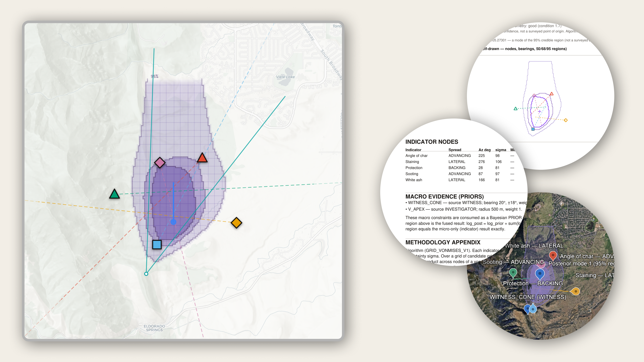644x362 pixels.
Task: Select the Staining row in indicator table
Action: click(460, 162)
